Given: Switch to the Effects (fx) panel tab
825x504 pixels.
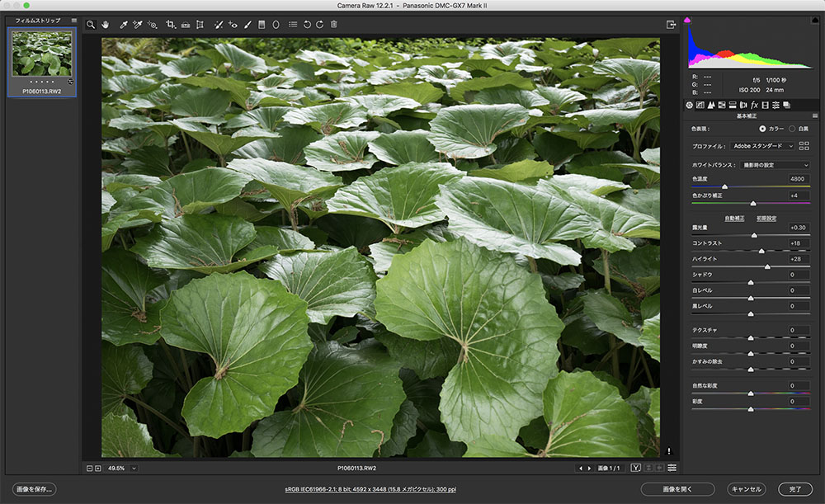Looking at the screenshot, I should click(754, 105).
